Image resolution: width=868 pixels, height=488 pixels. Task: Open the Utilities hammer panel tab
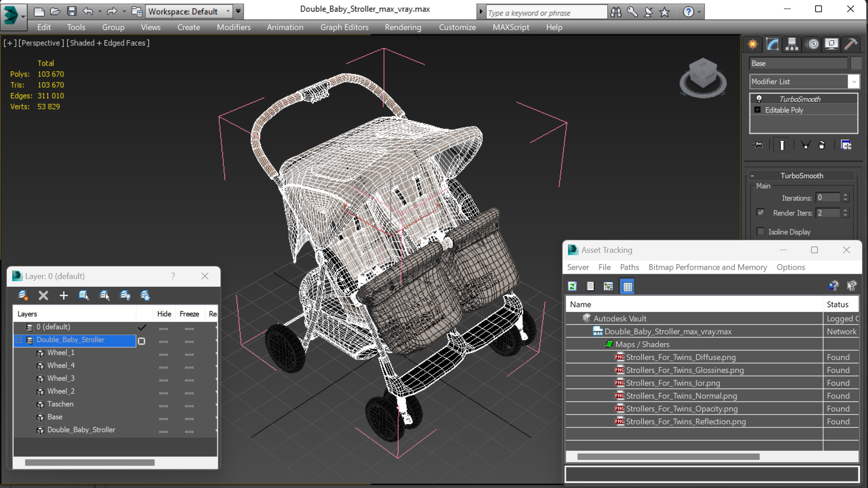(851, 44)
